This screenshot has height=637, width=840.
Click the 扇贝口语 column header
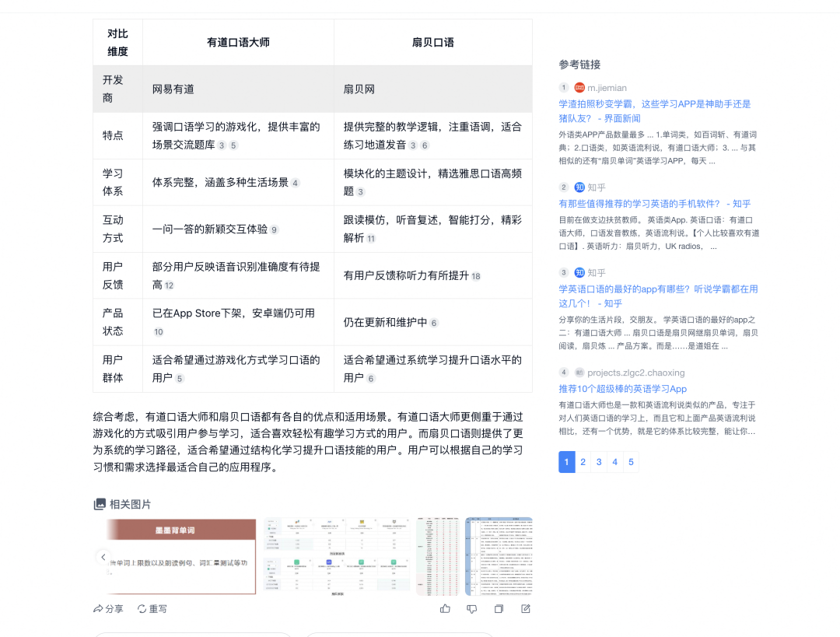click(x=433, y=42)
